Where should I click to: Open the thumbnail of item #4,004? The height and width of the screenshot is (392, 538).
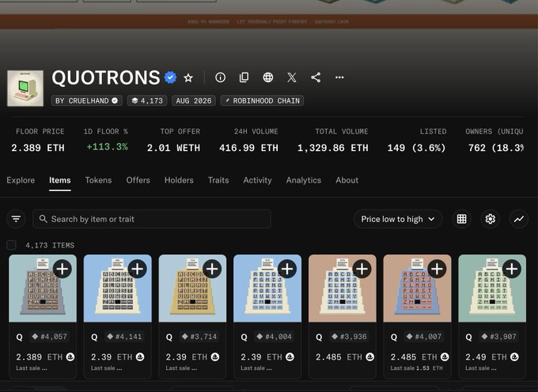pos(267,288)
